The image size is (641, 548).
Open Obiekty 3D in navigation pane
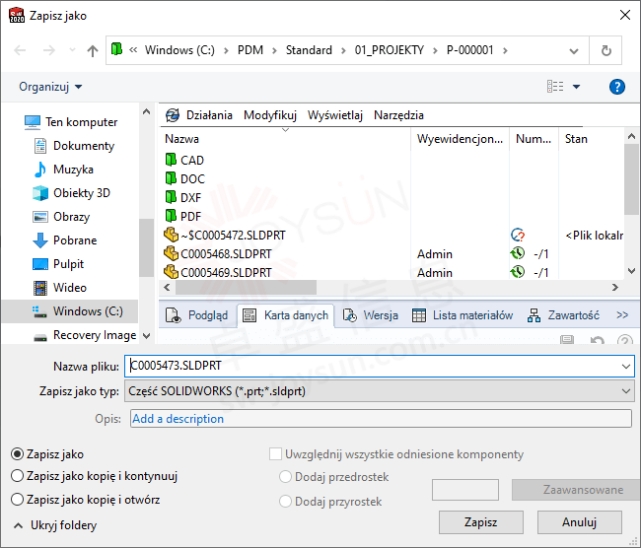(80, 193)
